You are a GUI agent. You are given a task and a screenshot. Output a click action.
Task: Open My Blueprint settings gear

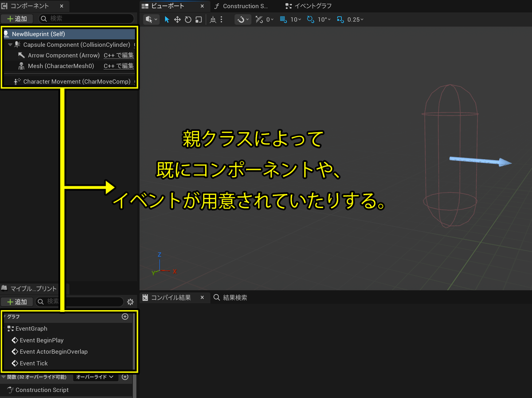tap(130, 302)
